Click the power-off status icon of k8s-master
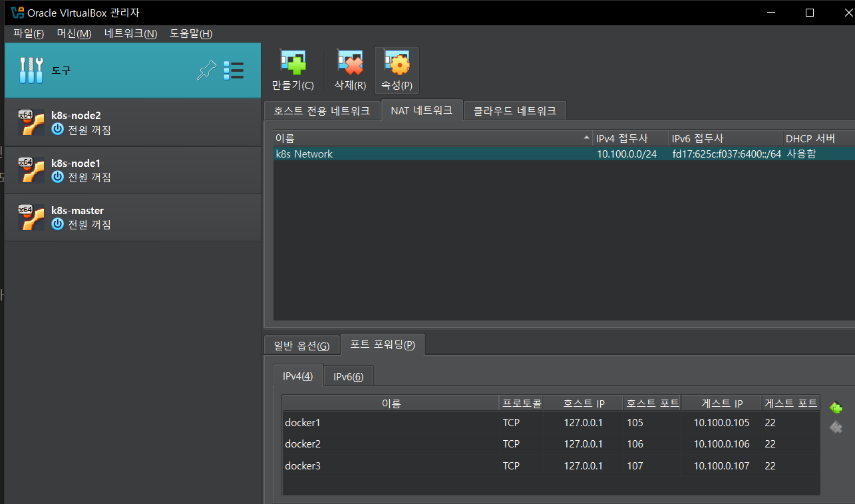Image resolution: width=855 pixels, height=504 pixels. coord(58,225)
